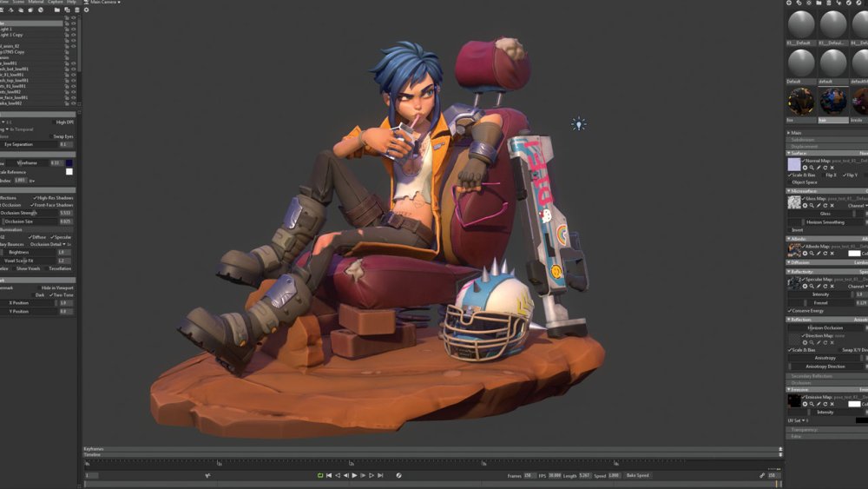The image size is (868, 489).
Task: Toggle High-Res Shadows checkbox
Action: pyautogui.click(x=35, y=198)
